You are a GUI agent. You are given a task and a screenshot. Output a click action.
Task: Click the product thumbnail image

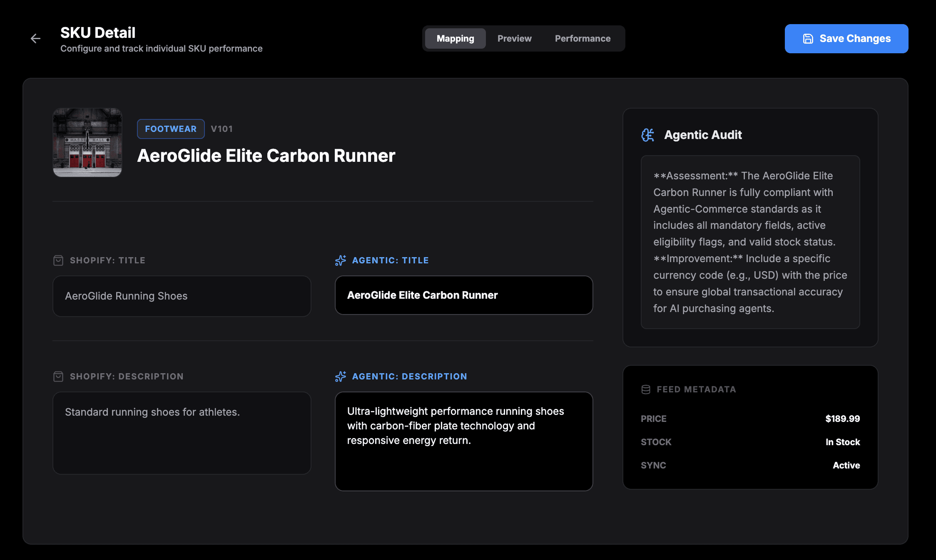pos(87,143)
